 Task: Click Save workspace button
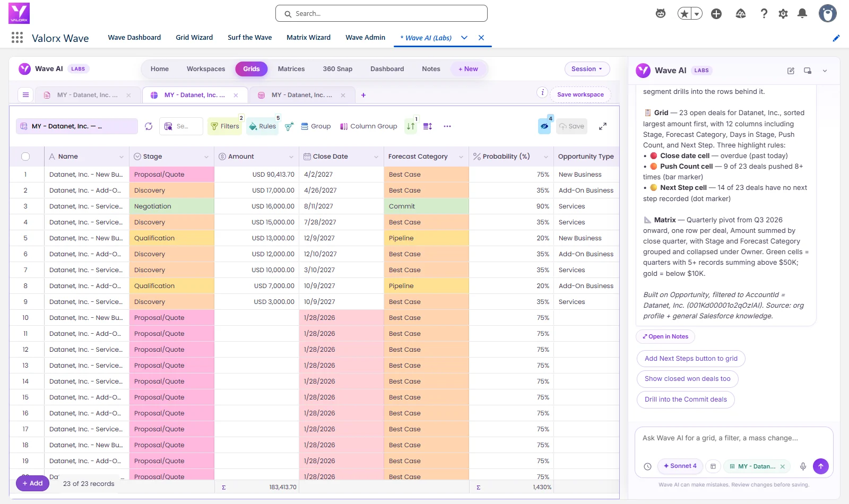click(x=581, y=94)
